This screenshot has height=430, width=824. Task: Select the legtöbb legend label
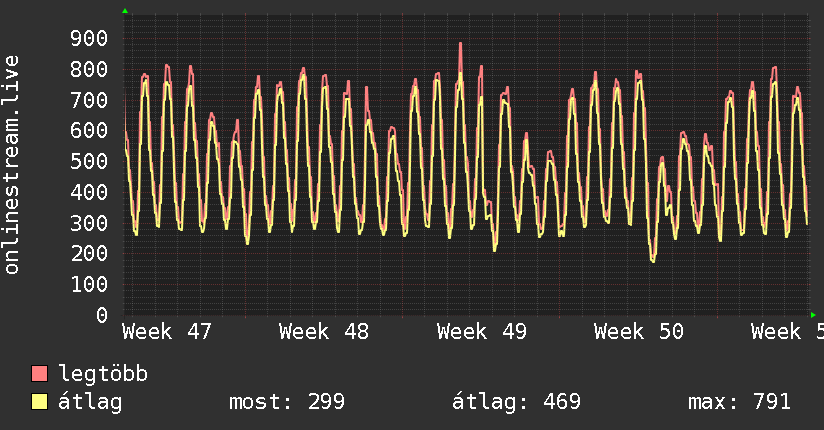[x=103, y=374]
